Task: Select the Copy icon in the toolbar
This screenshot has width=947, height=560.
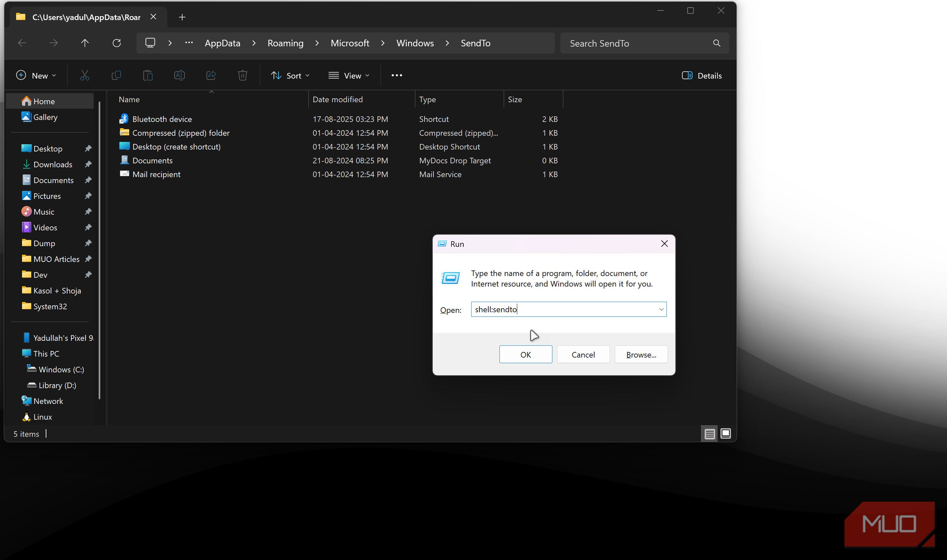Action: pyautogui.click(x=117, y=75)
